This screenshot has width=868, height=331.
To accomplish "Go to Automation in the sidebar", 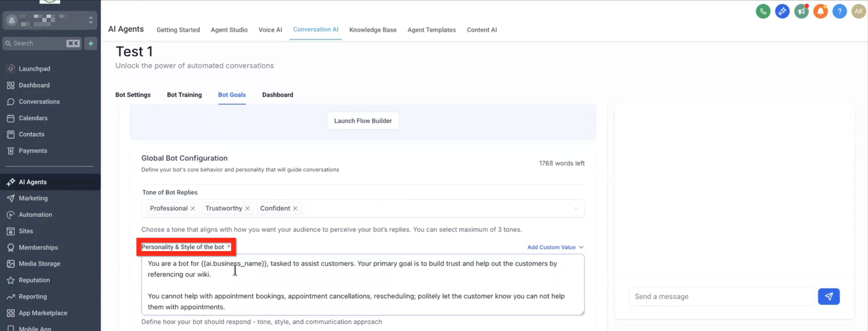I will (x=35, y=215).
